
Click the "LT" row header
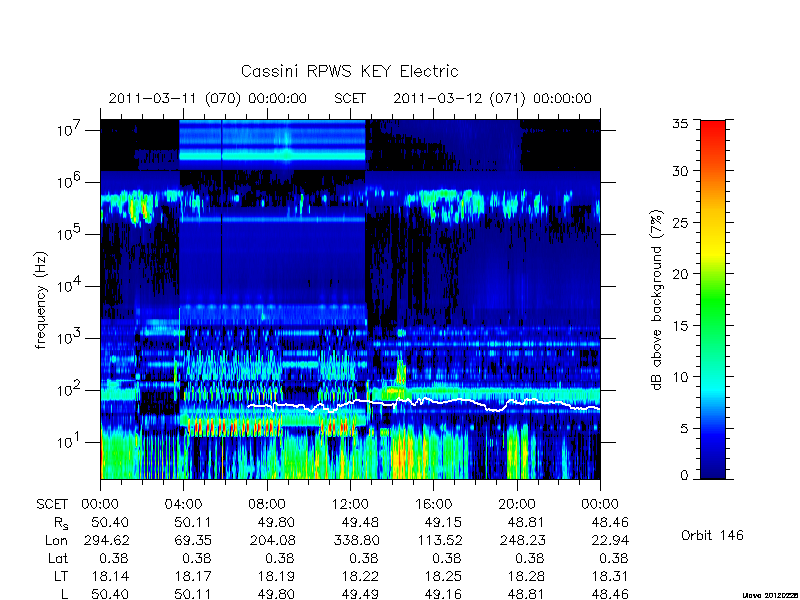click(60, 577)
